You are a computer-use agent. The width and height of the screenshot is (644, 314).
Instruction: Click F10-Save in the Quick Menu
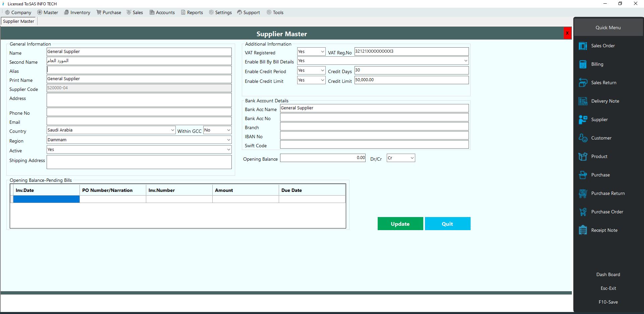[x=608, y=302]
